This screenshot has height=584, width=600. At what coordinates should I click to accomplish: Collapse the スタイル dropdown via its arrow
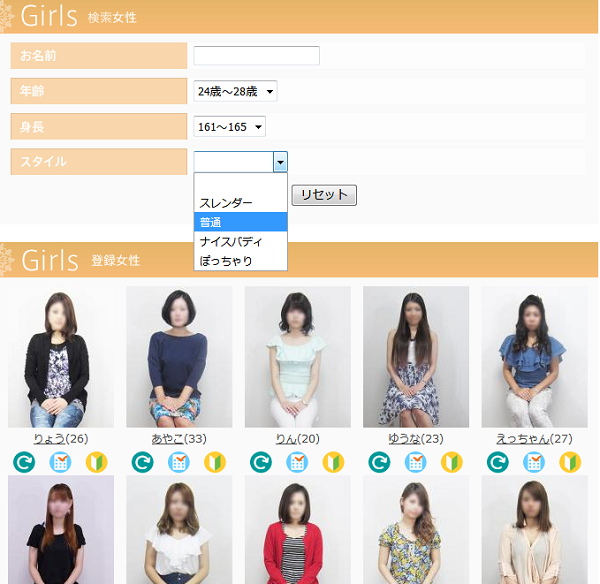coord(280,162)
